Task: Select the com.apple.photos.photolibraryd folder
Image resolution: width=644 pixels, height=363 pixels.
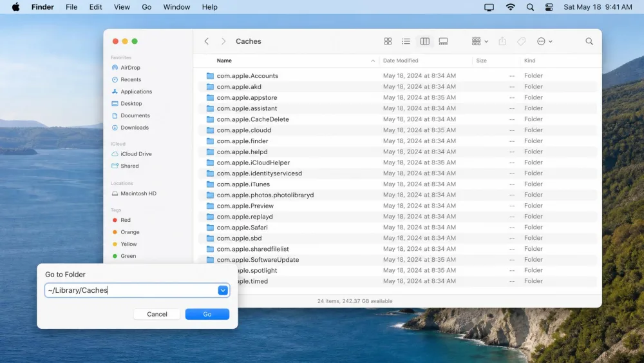Action: [397, 195]
